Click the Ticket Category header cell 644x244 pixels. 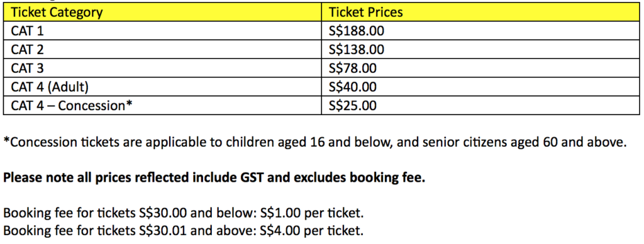[162, 12]
